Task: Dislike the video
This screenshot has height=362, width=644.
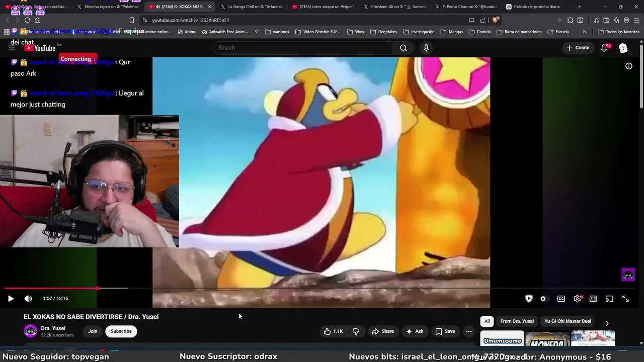Action: (x=356, y=331)
